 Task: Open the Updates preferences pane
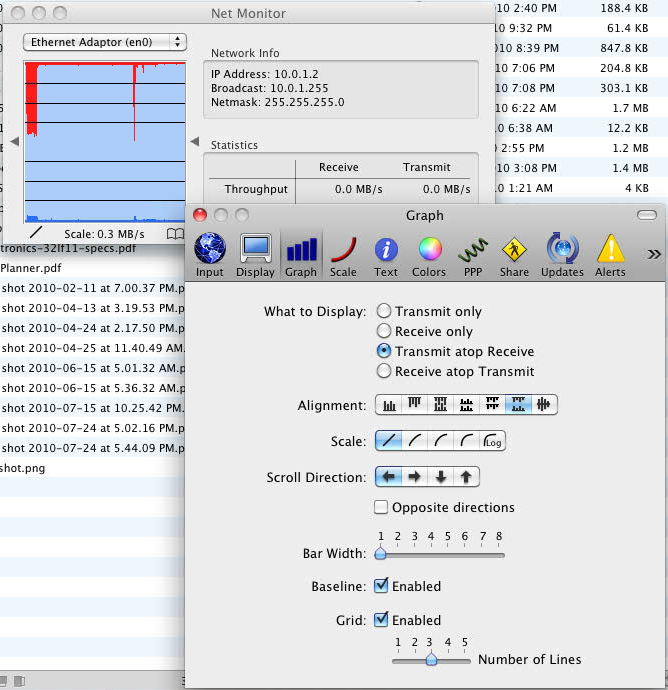click(562, 255)
